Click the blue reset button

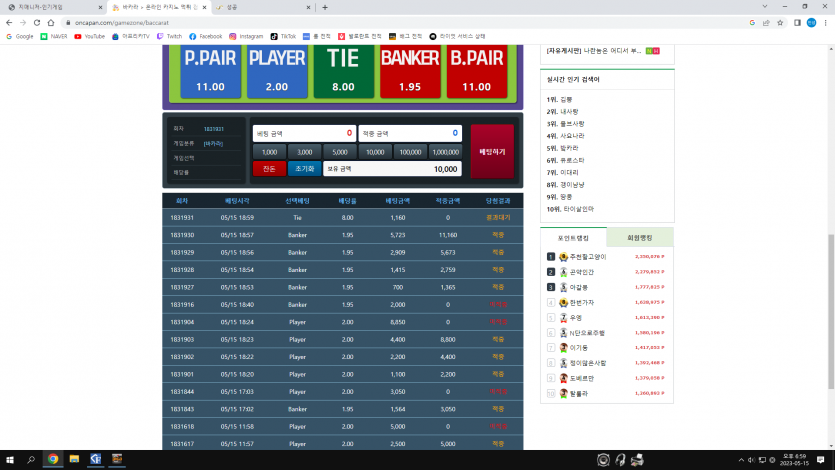[305, 169]
